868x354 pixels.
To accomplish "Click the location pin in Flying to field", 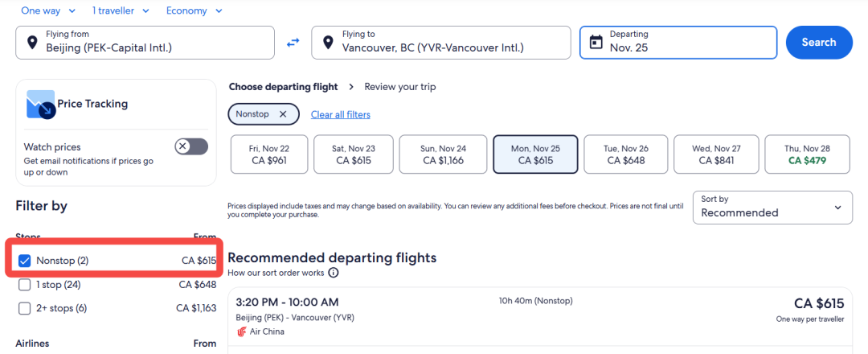I will [328, 42].
